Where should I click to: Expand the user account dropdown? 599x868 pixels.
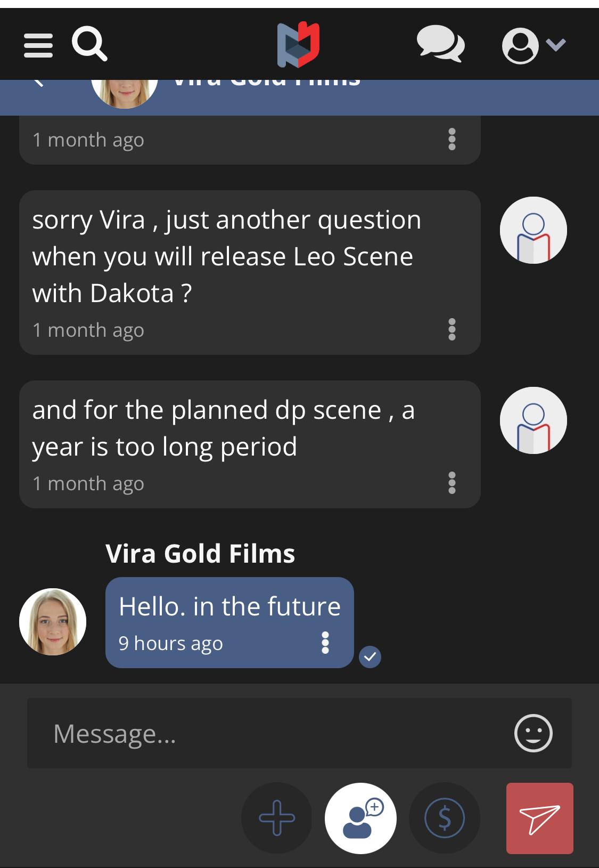coord(534,45)
